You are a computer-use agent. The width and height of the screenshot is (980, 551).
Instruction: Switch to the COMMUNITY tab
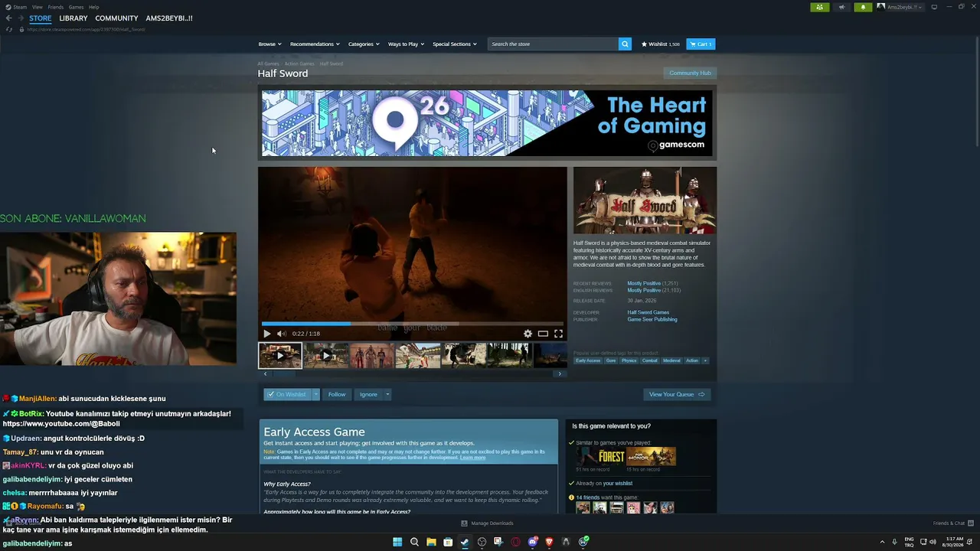(116, 18)
